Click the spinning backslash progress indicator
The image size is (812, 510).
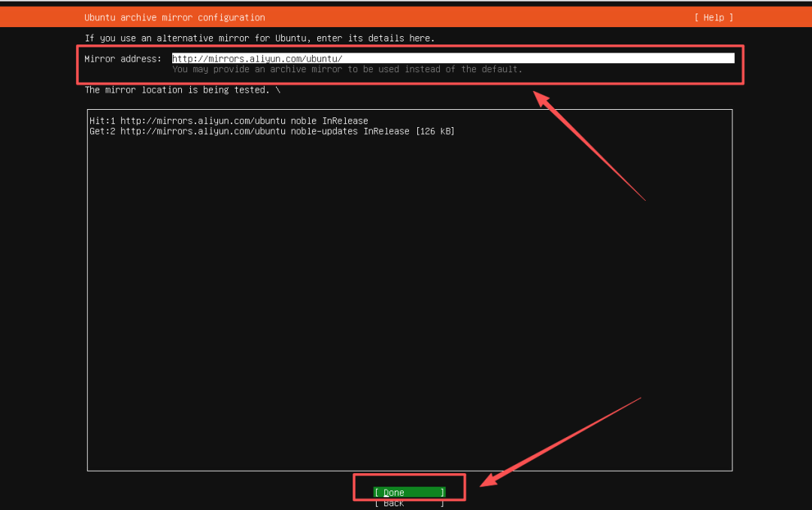tap(277, 90)
